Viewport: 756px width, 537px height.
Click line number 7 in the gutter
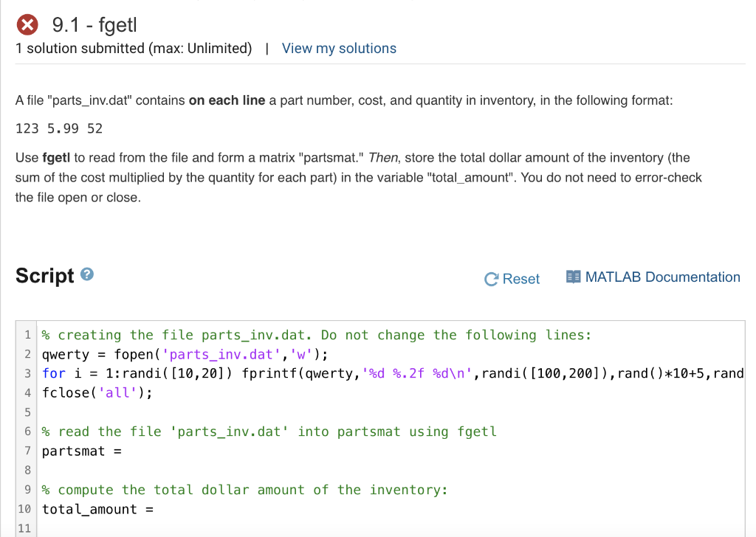[27, 450]
